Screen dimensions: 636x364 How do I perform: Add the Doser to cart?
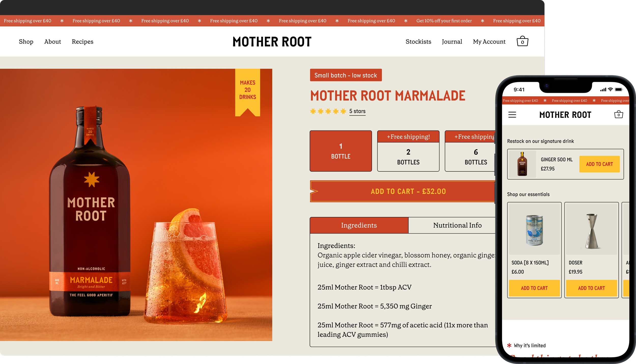(591, 288)
